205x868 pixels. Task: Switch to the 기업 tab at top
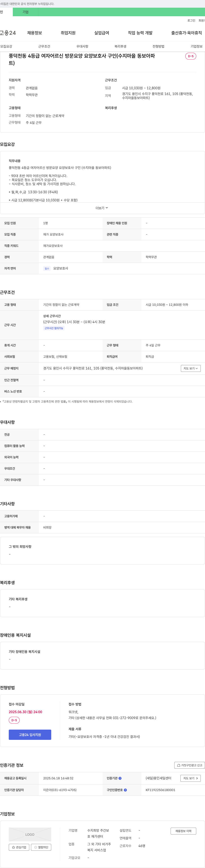26,12
